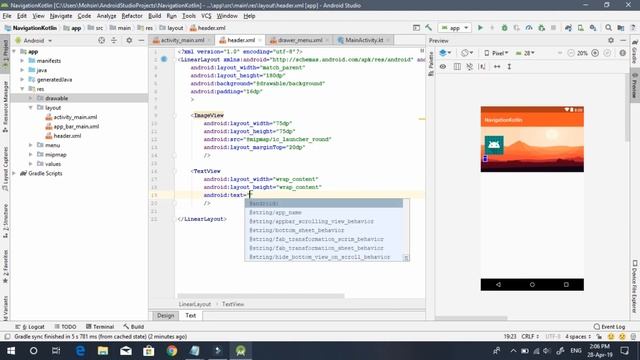Open the Terminal tool window
The height and width of the screenshot is (360, 640).
100,327
